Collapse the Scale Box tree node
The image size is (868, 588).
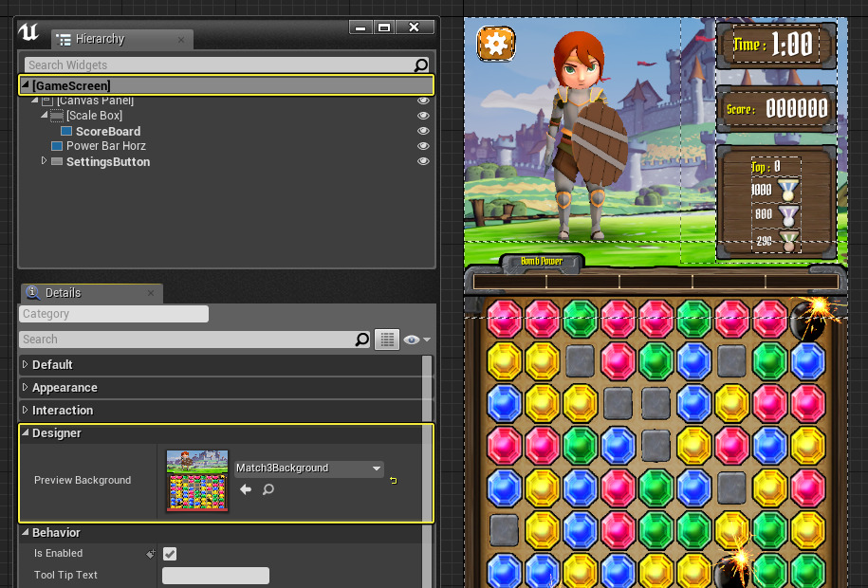(45, 115)
